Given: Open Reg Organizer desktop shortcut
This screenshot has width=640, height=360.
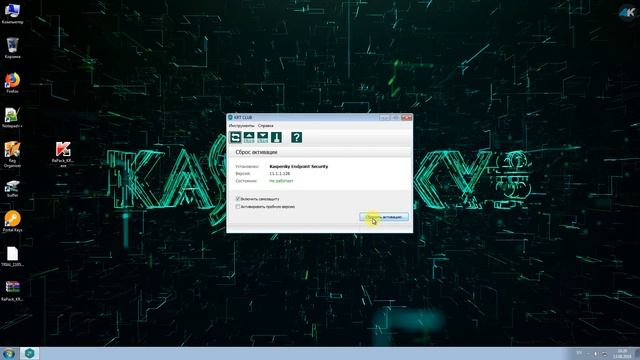Looking at the screenshot, I should pos(12,154).
